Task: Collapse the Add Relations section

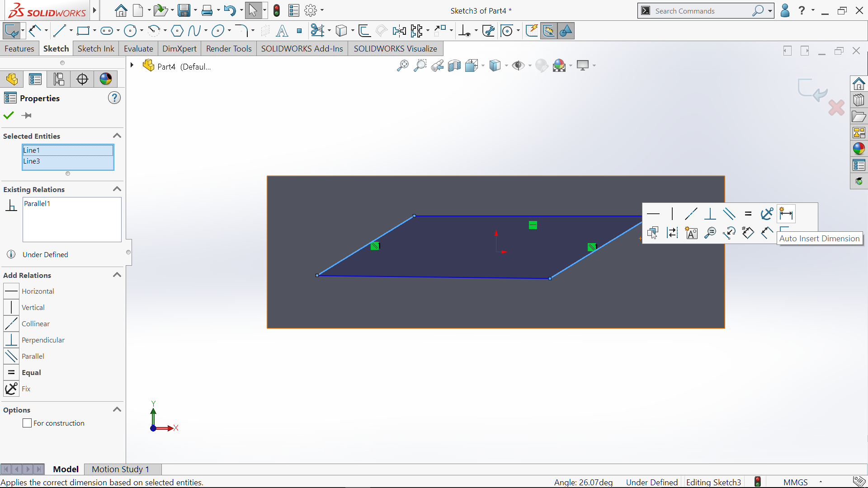Action: (117, 275)
